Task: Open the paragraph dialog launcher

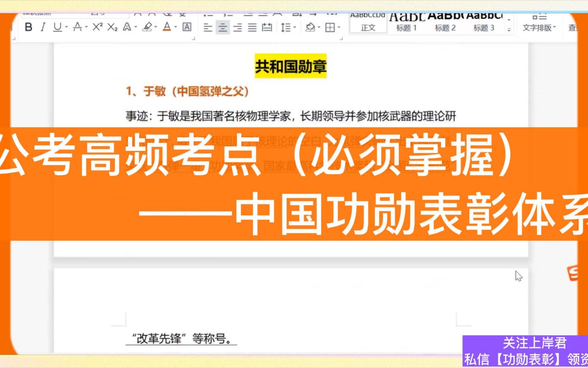Action: tap(341, 39)
